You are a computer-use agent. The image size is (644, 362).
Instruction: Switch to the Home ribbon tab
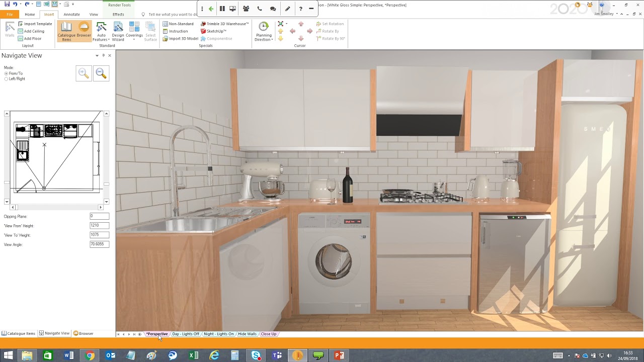point(30,15)
